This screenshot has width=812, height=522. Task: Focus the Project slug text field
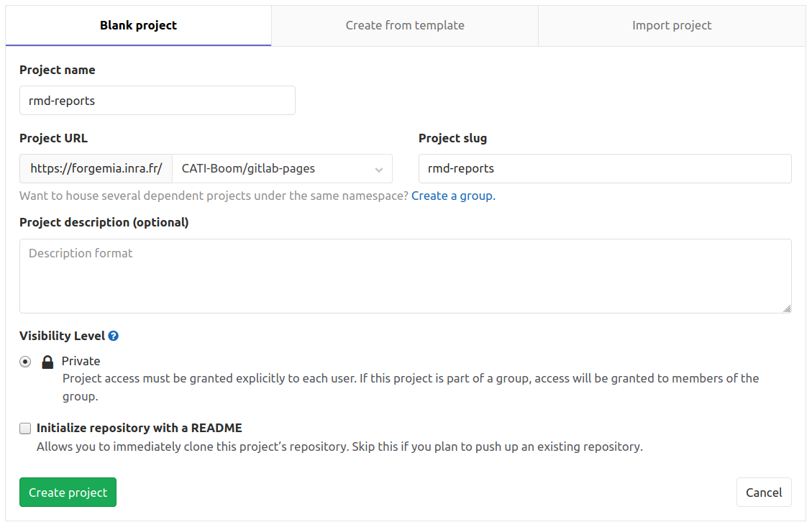[x=604, y=168]
